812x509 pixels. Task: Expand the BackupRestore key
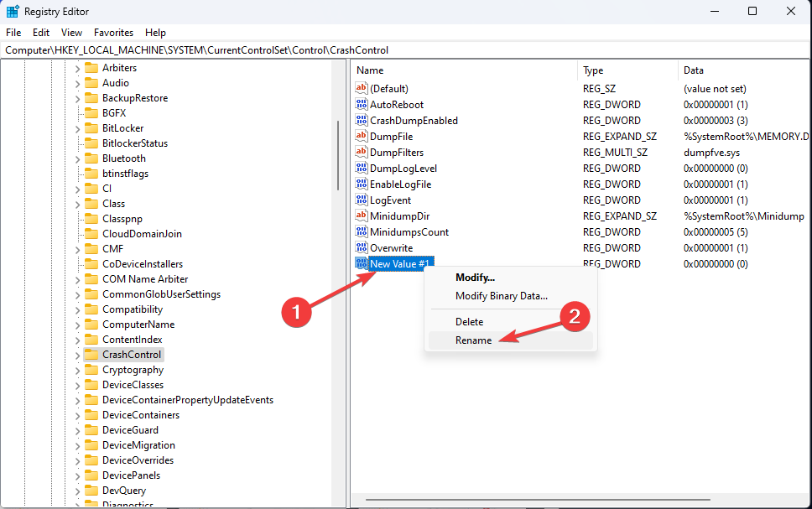(x=77, y=98)
